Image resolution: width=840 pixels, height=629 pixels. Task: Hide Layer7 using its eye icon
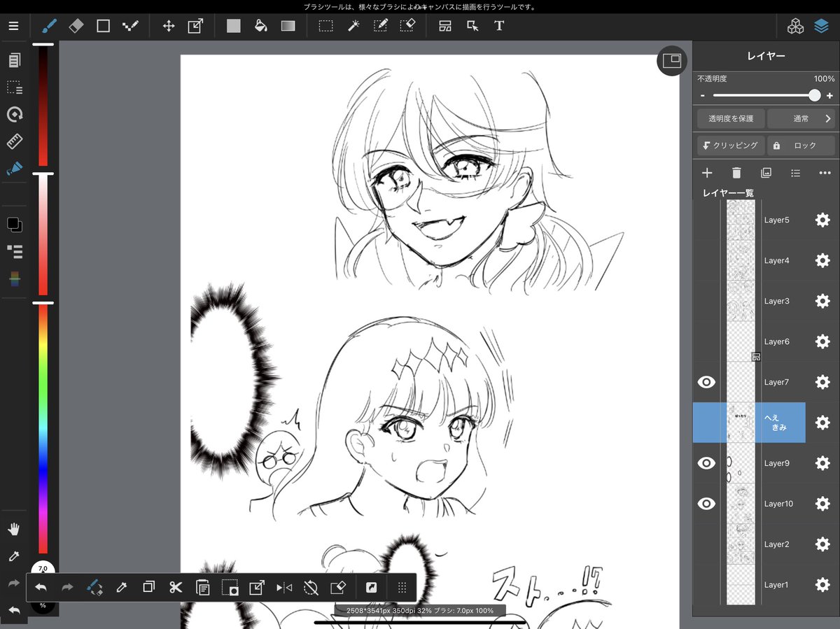pos(706,382)
